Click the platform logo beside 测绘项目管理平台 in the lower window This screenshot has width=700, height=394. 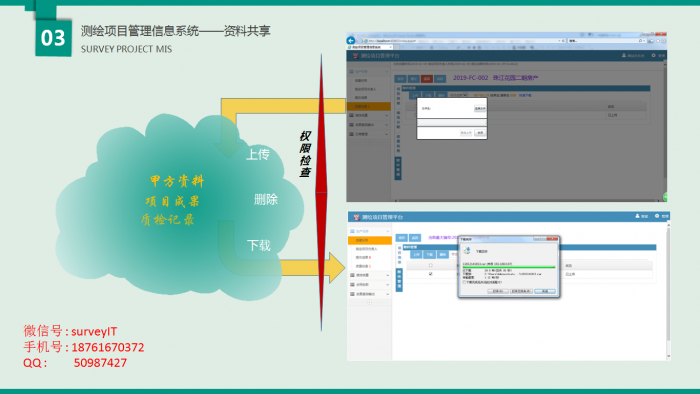point(356,217)
